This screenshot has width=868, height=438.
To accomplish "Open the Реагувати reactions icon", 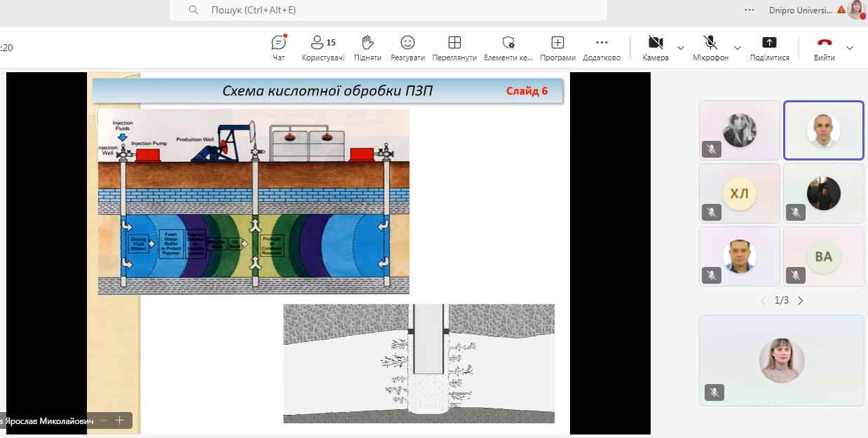I will pos(407,47).
